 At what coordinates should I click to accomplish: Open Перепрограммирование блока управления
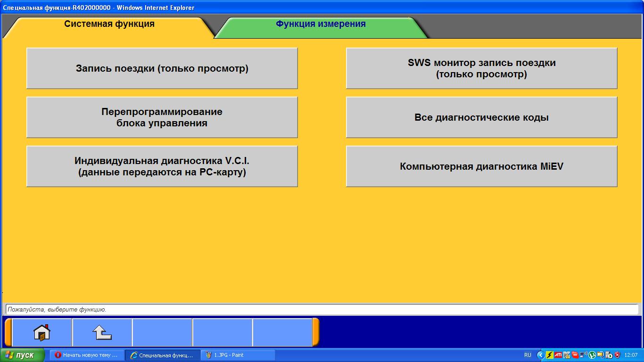click(162, 117)
